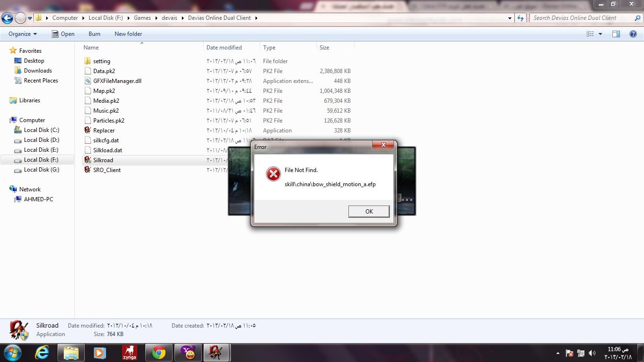
Task: Open Google Chrome from taskbar
Action: pyautogui.click(x=158, y=353)
